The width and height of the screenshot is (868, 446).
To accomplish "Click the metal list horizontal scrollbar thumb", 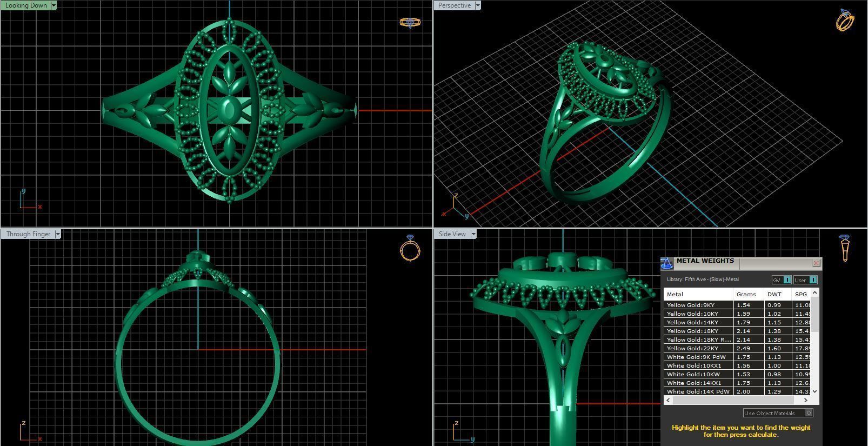I will [733, 400].
